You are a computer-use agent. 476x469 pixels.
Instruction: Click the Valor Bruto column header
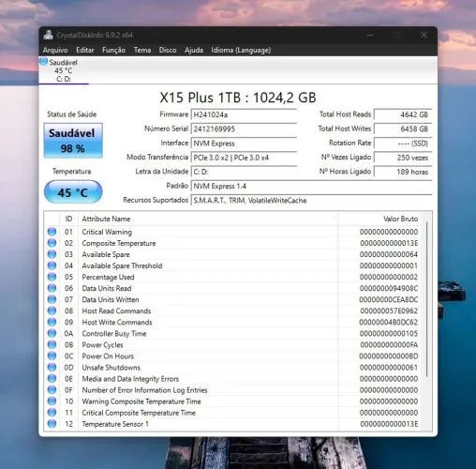379,219
